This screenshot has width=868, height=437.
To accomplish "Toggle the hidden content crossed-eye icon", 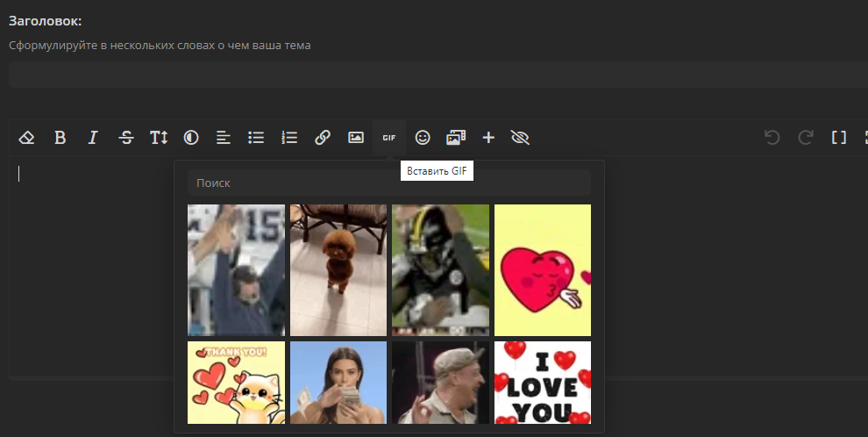I will 520,138.
